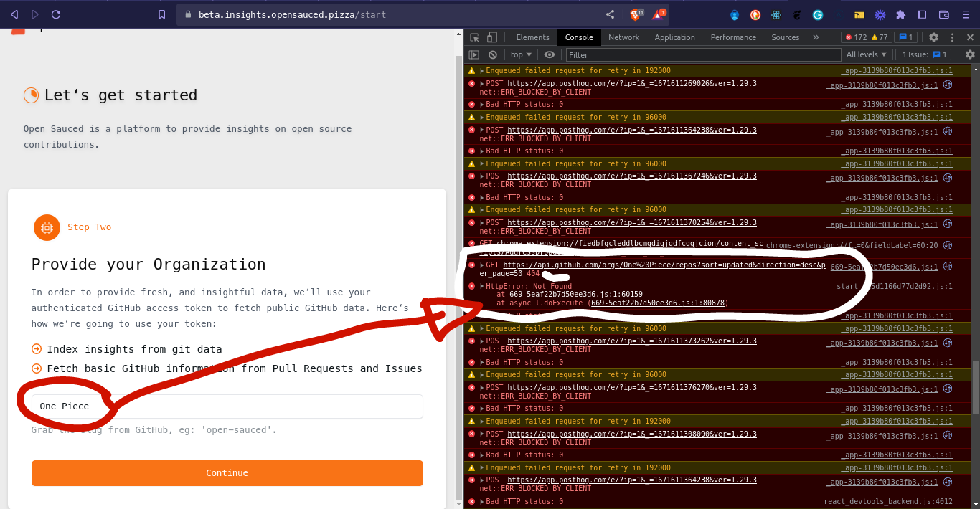Open the All levels log filter dropdown

(865, 54)
